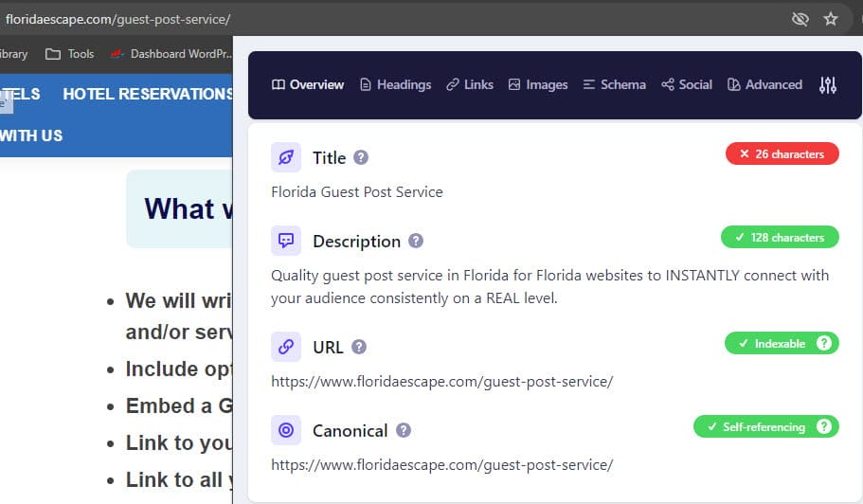Open the Advanced tab
This screenshot has width=863, height=504.
tap(764, 85)
